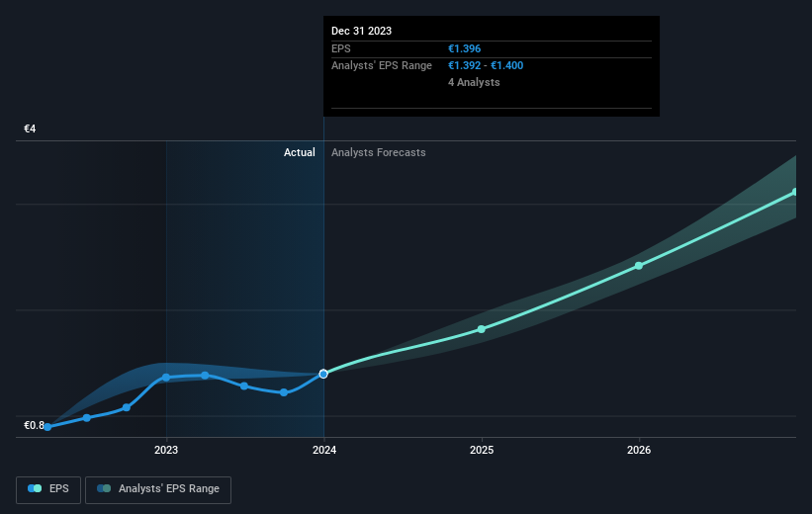Click the €1.396 EPS value in tooltip

pos(465,48)
